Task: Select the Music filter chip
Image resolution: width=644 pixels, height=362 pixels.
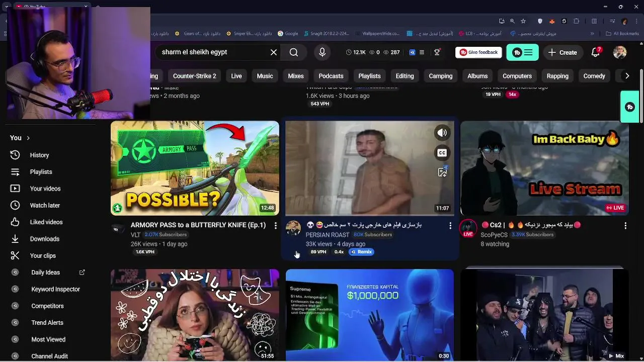Action: click(265, 76)
